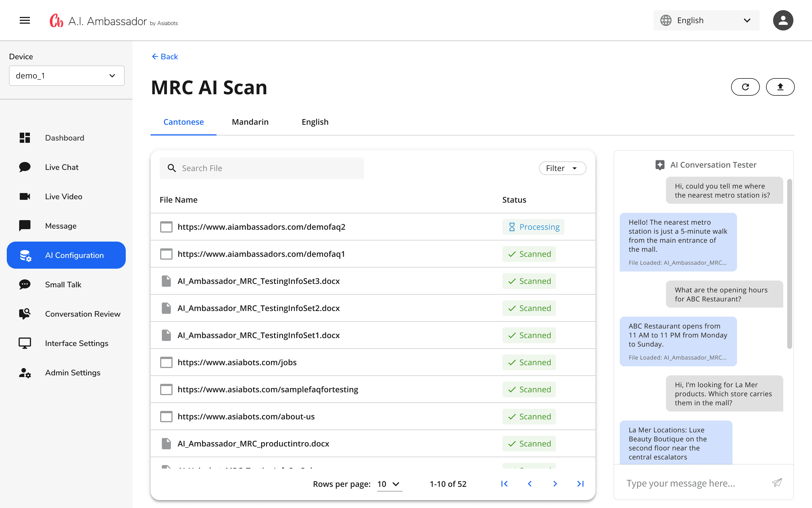Tick the checkbox for demofaq1 URL
The width and height of the screenshot is (812, 508).
166,254
